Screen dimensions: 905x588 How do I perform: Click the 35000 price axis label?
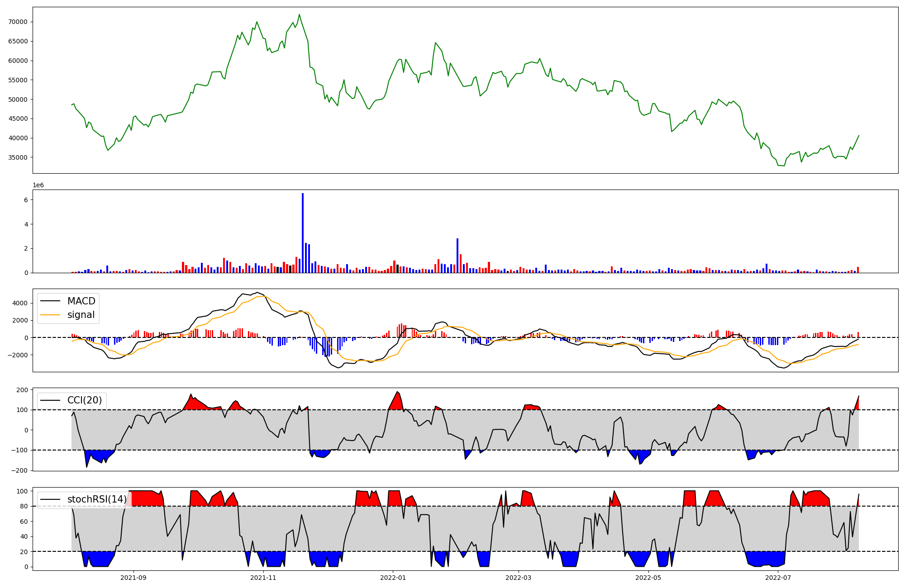pyautogui.click(x=18, y=157)
